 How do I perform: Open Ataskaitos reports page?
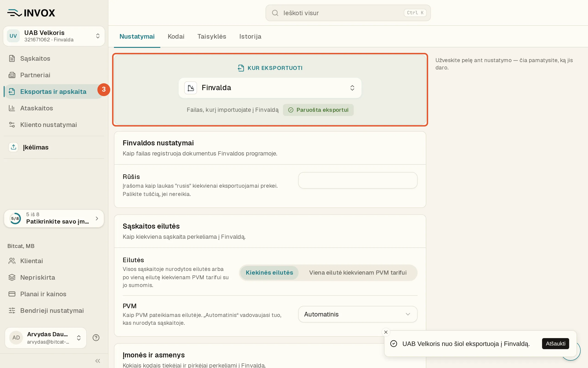point(54,108)
